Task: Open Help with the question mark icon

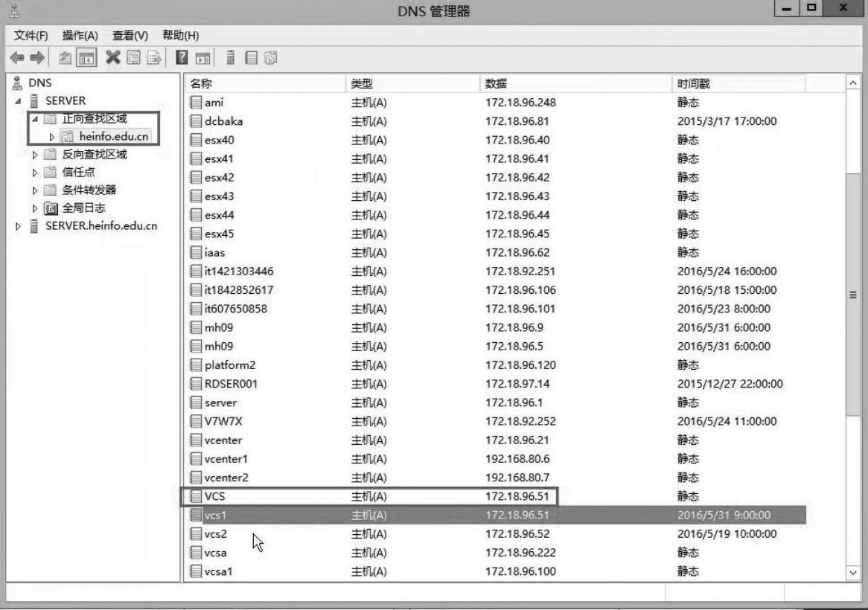Action: pyautogui.click(x=182, y=57)
